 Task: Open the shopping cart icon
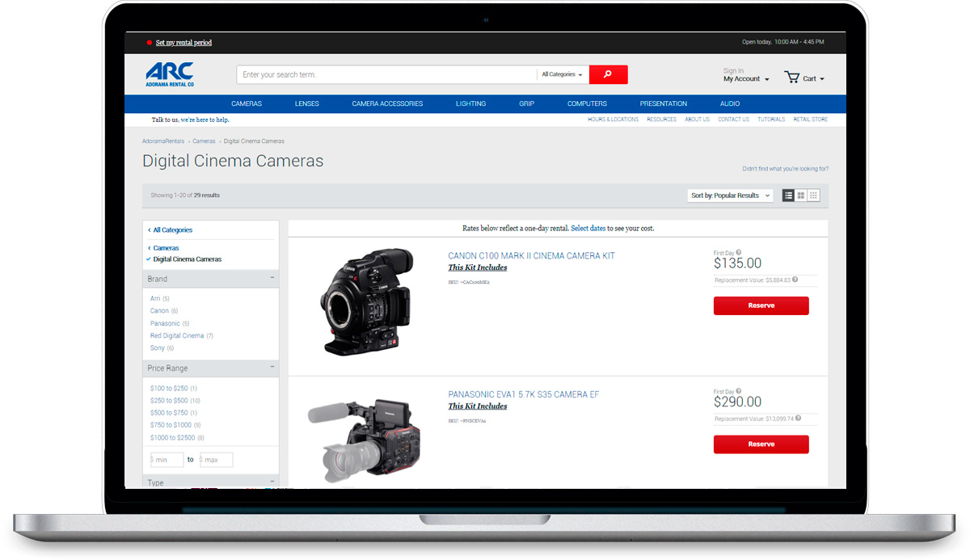point(791,78)
